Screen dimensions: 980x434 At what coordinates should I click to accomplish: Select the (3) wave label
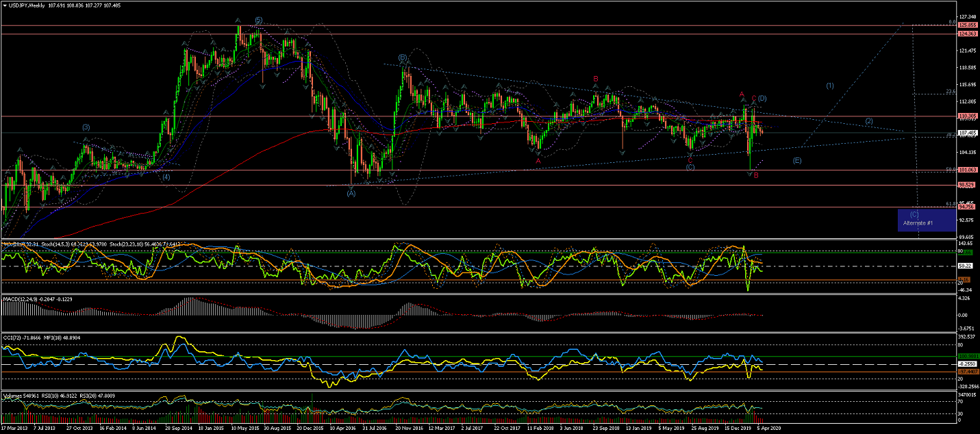(x=86, y=127)
